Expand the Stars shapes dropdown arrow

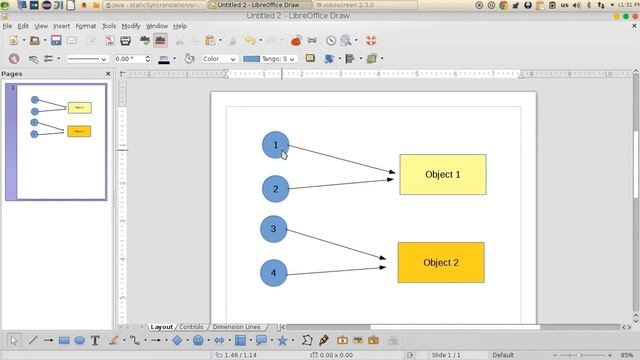(x=293, y=340)
